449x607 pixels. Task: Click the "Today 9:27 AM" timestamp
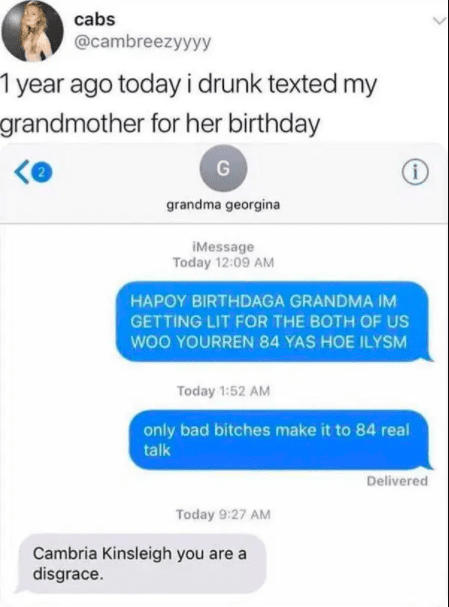[223, 514]
